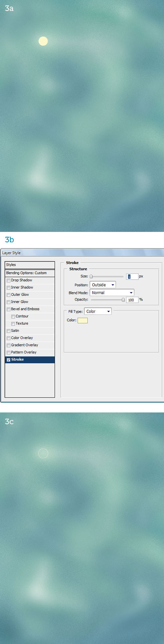The width and height of the screenshot is (164, 644).
Task: Click the Size px input field
Action: click(132, 277)
